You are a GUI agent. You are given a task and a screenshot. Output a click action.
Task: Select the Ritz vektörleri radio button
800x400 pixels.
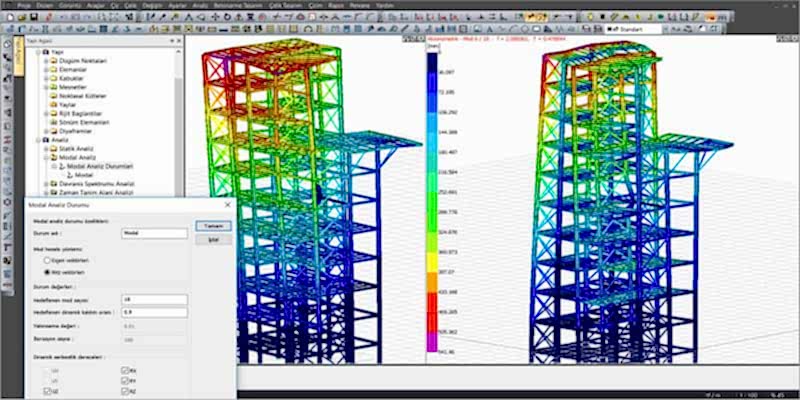(x=47, y=271)
